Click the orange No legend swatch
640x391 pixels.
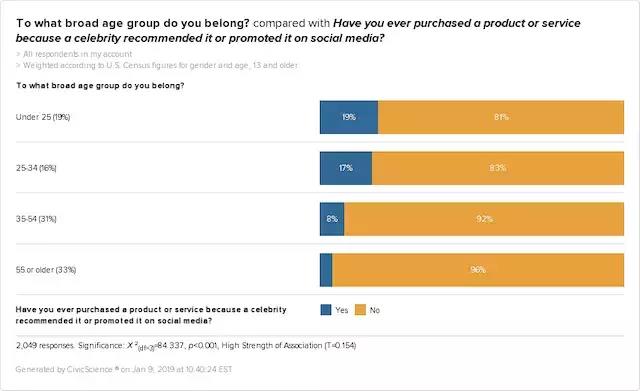(360, 310)
